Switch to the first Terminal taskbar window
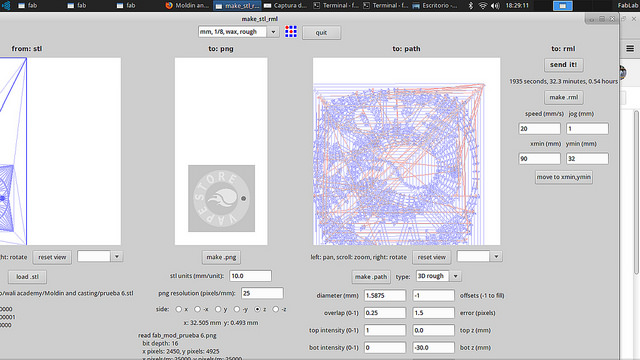Screen dimensions: 640x360 (335, 5)
